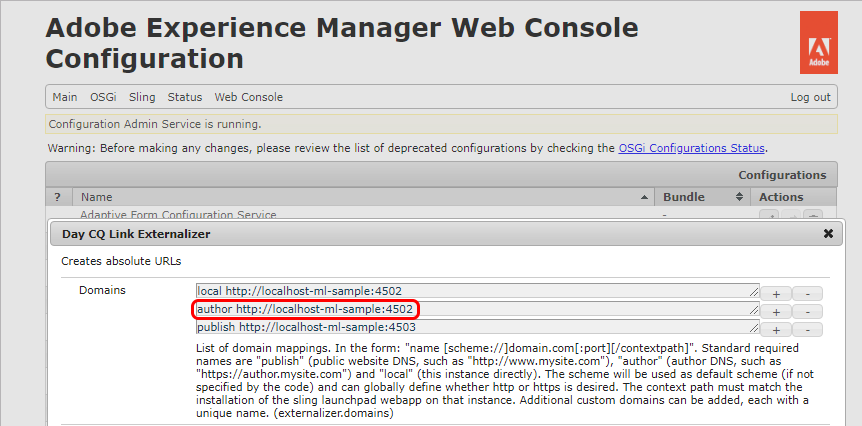Image resolution: width=862 pixels, height=426 pixels.
Task: Open the Web Console menu
Action: point(248,97)
